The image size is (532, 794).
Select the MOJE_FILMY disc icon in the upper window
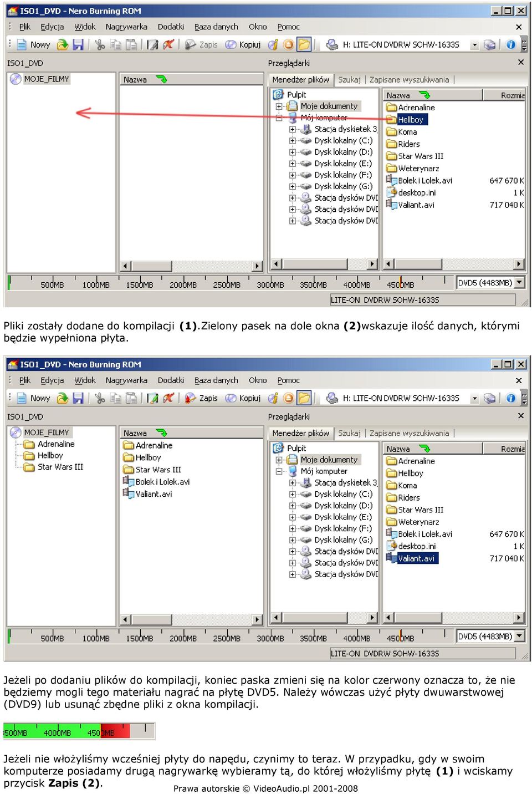coord(16,79)
